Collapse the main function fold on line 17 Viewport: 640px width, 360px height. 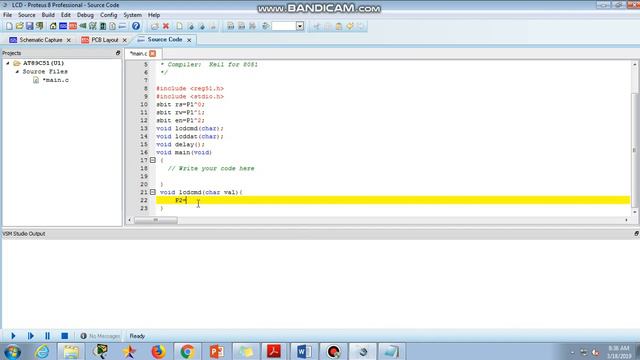(153, 160)
